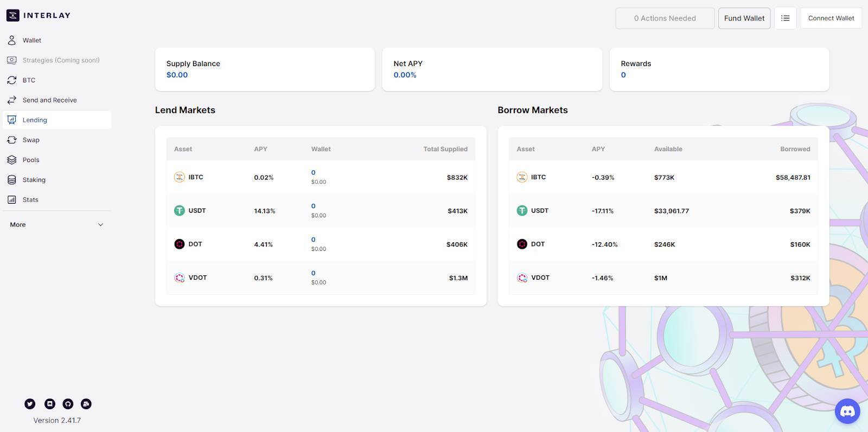Click the USDT lend APY 14.13%
Image resolution: width=868 pixels, height=432 pixels.
pyautogui.click(x=265, y=211)
